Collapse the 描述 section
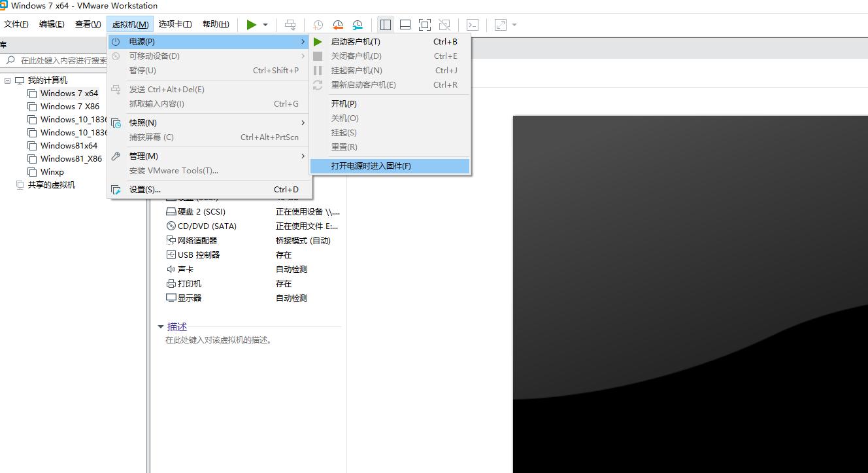868x473 pixels. (161, 326)
